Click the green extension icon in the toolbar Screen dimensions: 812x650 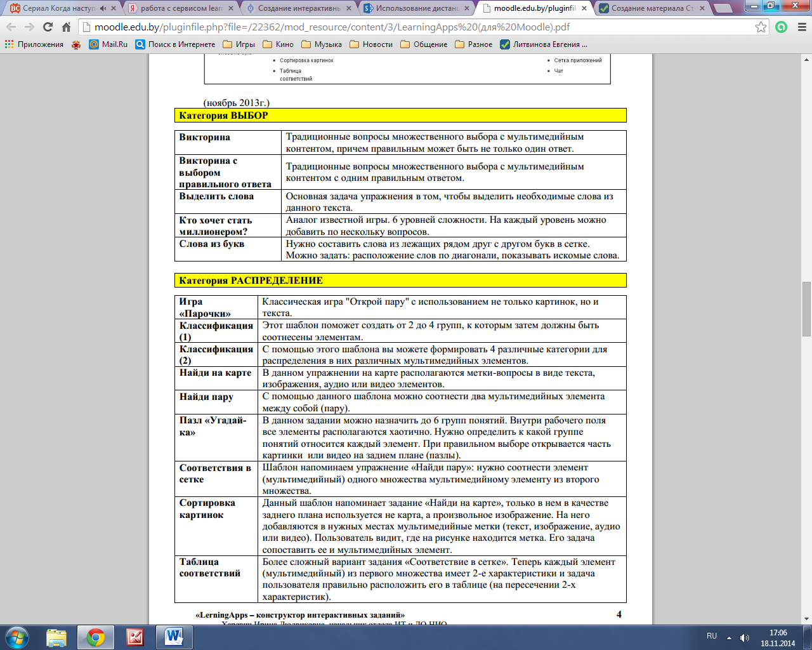(x=782, y=27)
